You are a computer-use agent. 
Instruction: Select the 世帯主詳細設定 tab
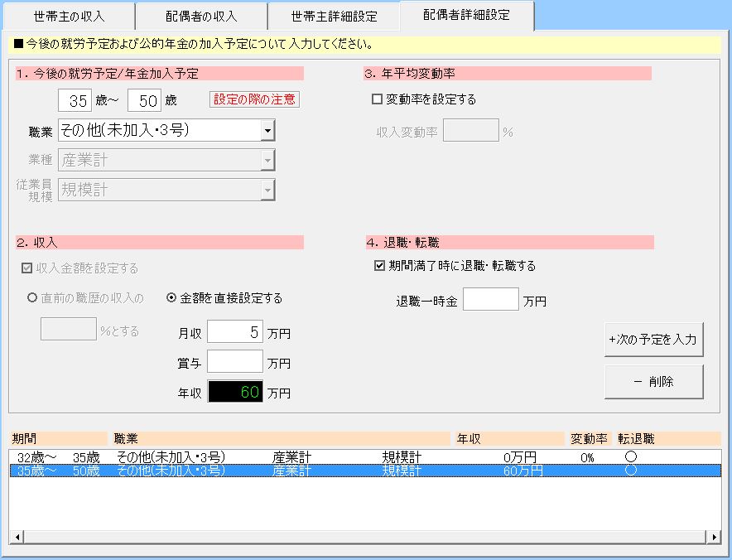(334, 17)
